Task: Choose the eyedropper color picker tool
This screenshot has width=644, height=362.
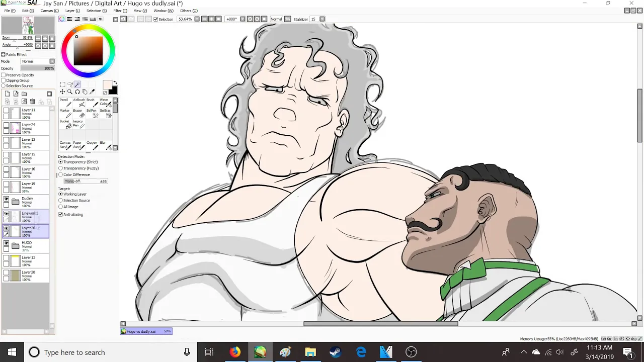Action: coord(92,92)
